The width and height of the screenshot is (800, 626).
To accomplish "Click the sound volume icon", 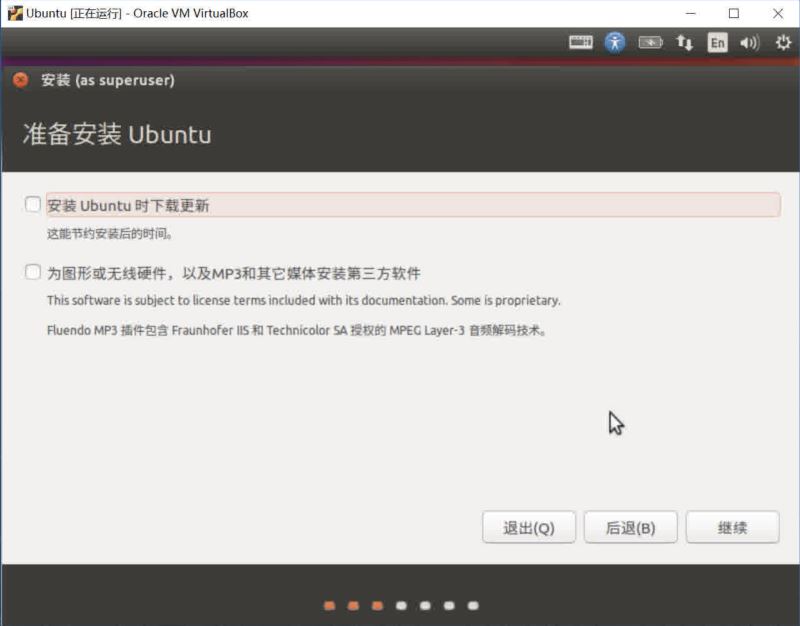I will (x=750, y=43).
